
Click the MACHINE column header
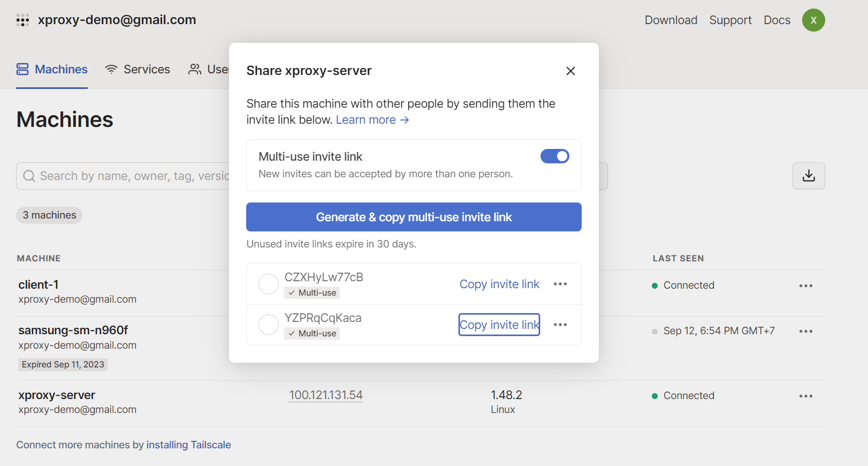pyautogui.click(x=39, y=258)
